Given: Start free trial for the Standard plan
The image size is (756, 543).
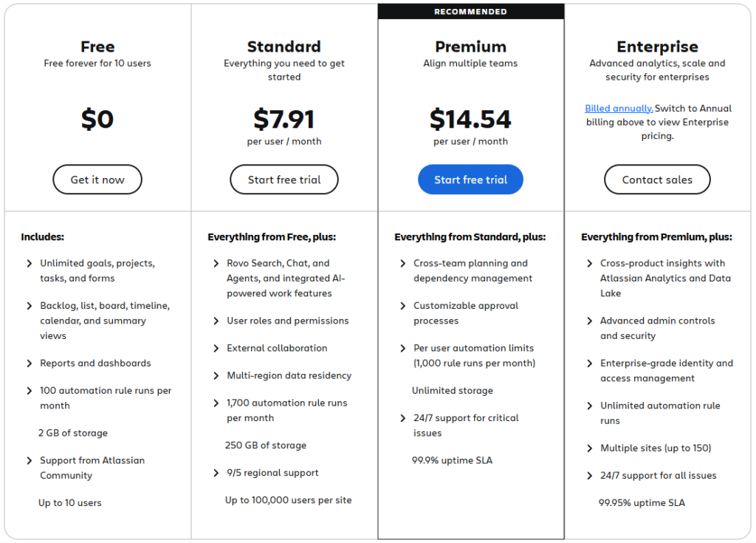Looking at the screenshot, I should point(283,179).
